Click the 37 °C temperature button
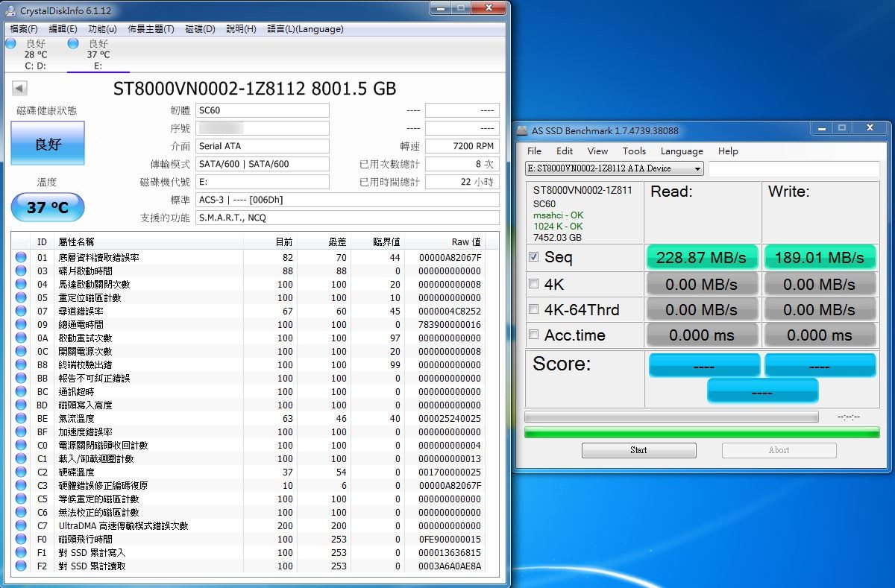 click(48, 207)
